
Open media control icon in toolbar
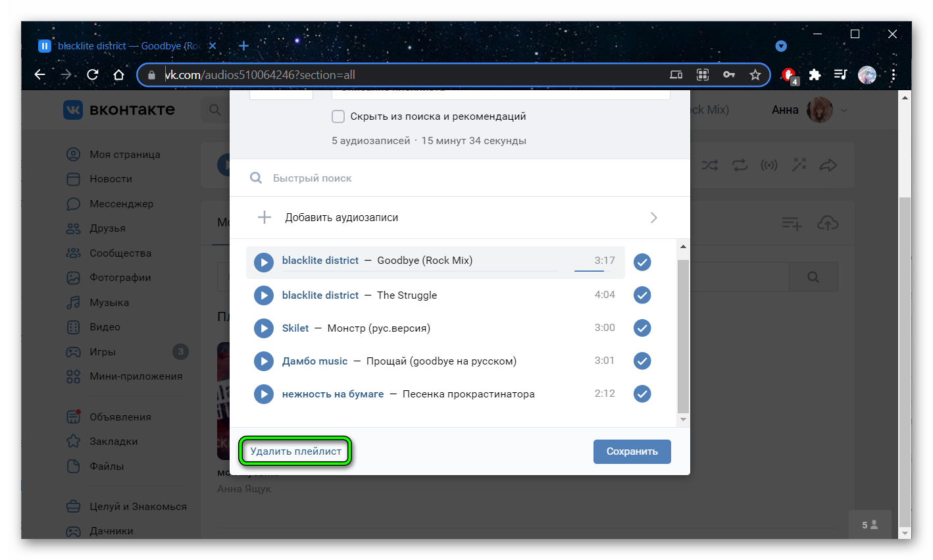click(840, 74)
